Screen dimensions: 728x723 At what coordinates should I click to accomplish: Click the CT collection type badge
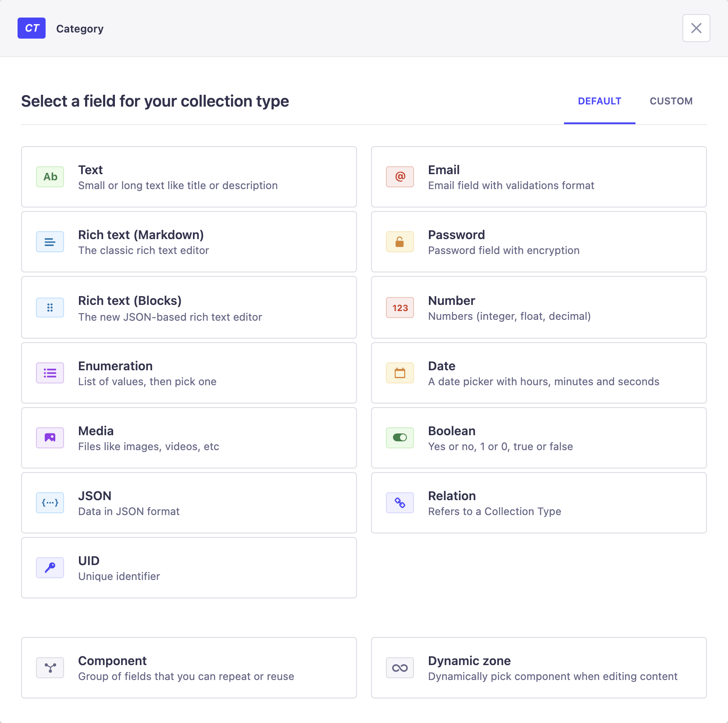32,28
